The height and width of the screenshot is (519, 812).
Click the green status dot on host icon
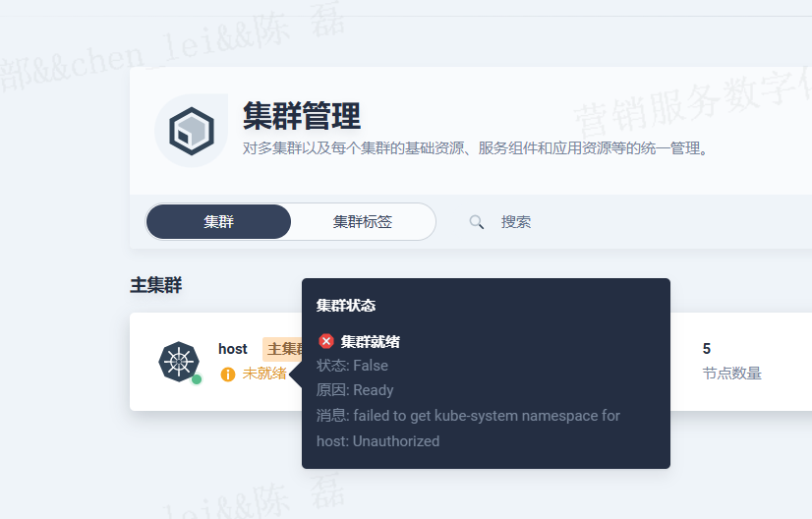197,379
